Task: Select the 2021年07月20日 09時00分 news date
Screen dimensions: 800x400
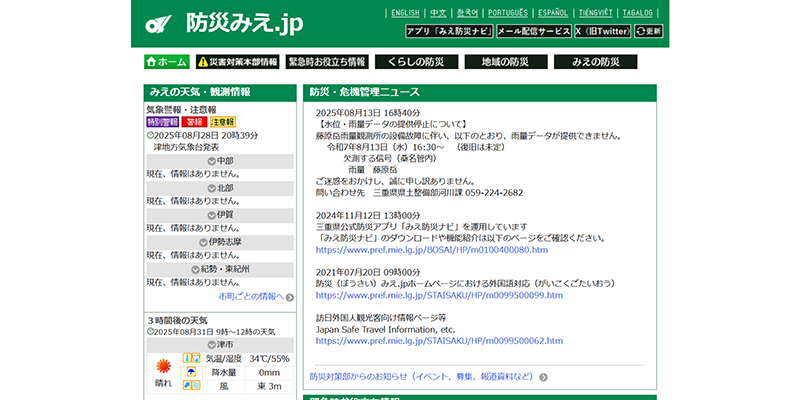Action: [x=368, y=272]
